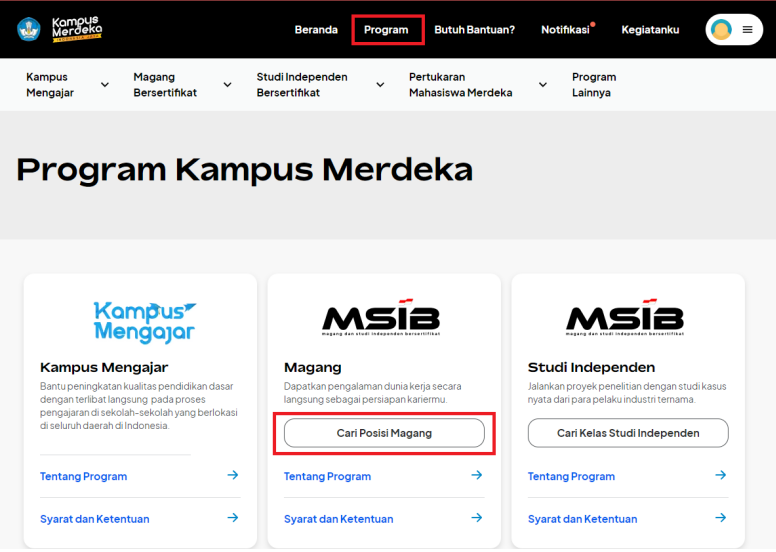Open Tentang Program link under Studi Independen

click(572, 476)
